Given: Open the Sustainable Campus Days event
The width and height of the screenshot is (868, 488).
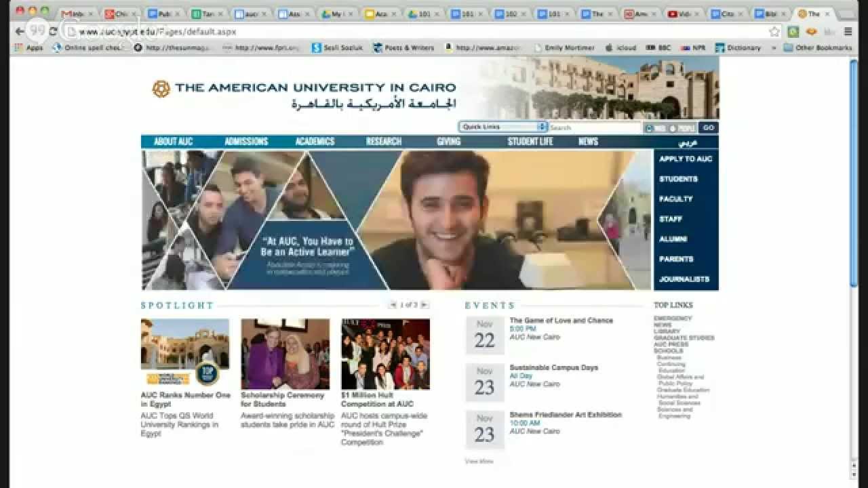Looking at the screenshot, I should point(553,367).
